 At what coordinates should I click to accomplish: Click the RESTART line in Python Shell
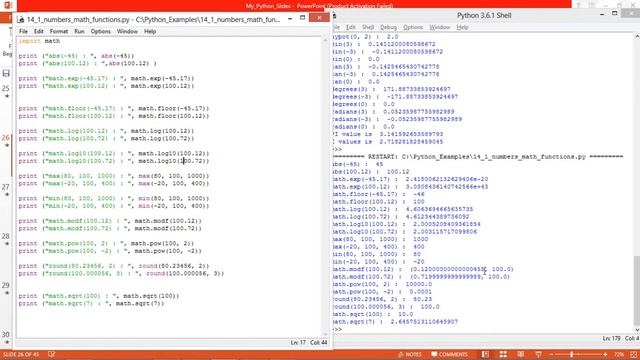point(478,157)
